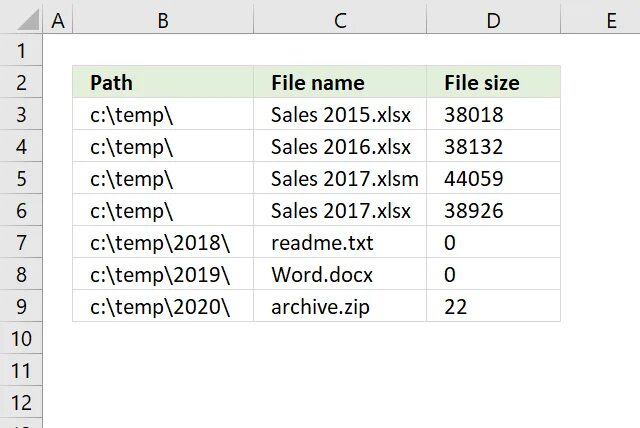This screenshot has height=428, width=640.
Task: Click the Path header cell
Action: pos(163,83)
